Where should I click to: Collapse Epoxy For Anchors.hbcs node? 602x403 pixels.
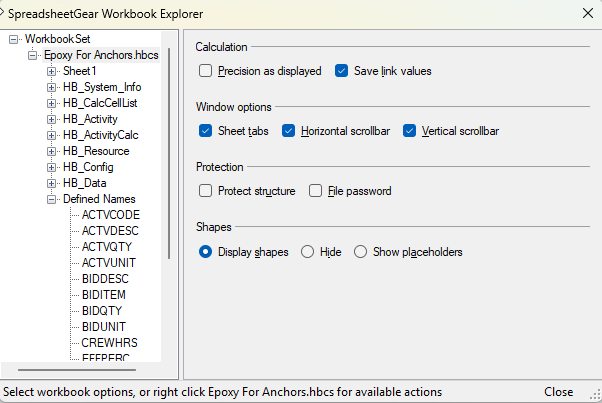[x=33, y=55]
